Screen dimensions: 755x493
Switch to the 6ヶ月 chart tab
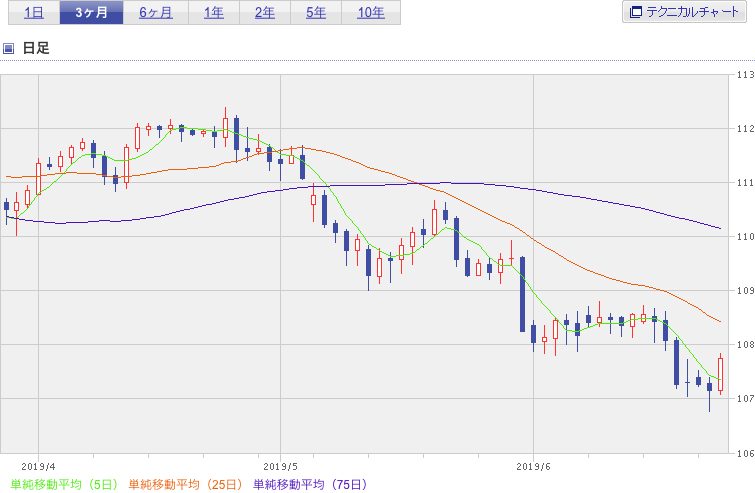(156, 13)
